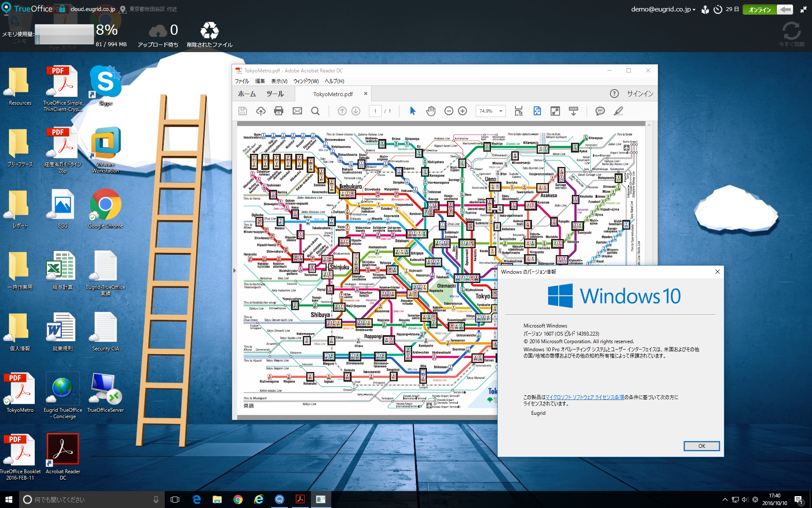
Task: Show hidden tray icons chevron
Action: pos(725,500)
